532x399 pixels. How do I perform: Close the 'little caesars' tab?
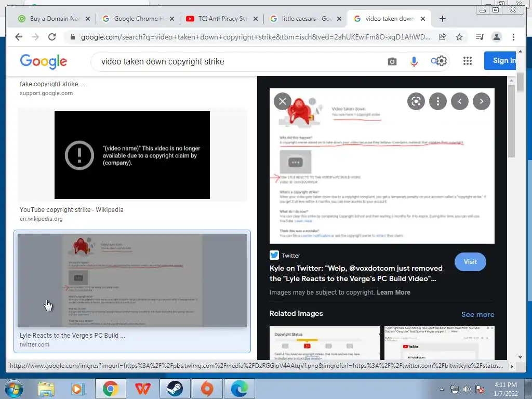click(x=339, y=19)
